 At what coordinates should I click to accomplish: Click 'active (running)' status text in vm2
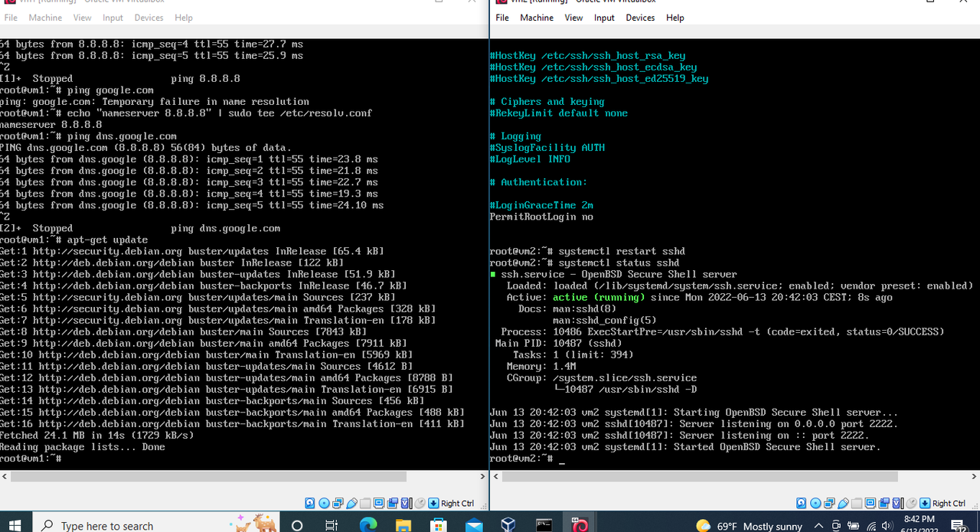click(x=599, y=297)
